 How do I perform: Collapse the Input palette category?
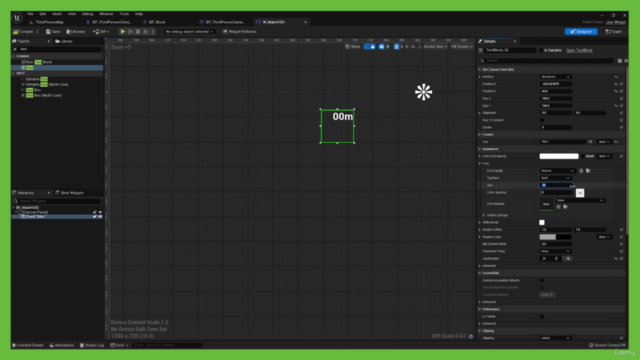[x=13, y=73]
